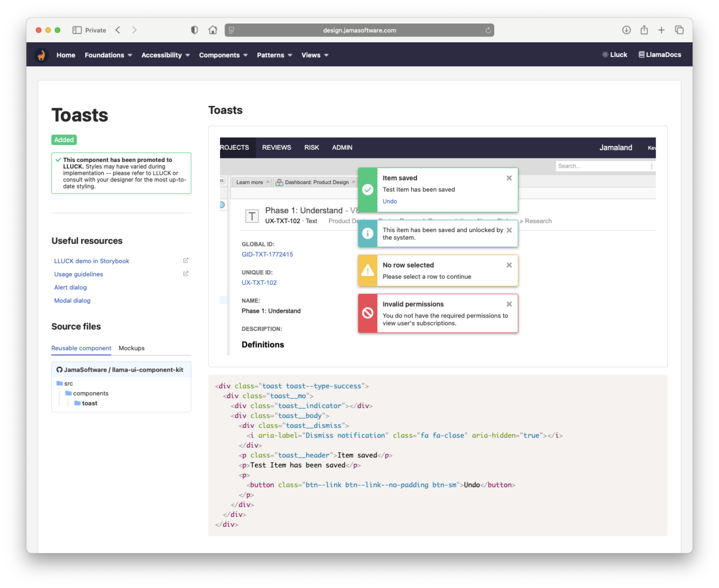Click the Share icon in the toolbar

(x=644, y=30)
